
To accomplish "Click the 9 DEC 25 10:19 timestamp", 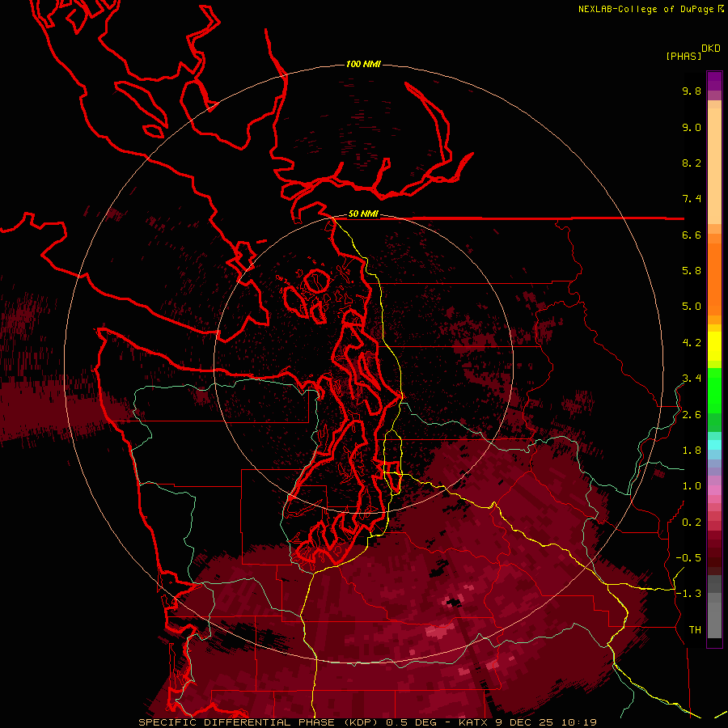I will 546,722.
